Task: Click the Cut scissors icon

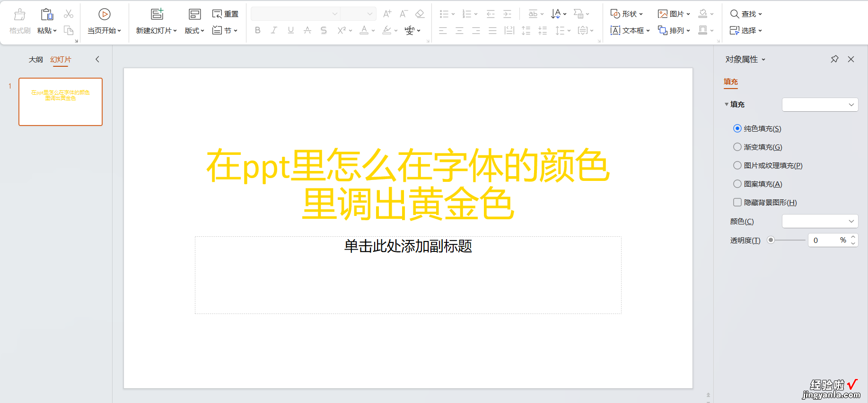Action: [69, 14]
